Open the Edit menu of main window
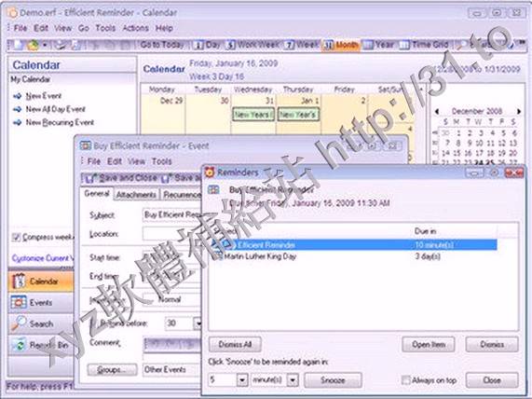532x399 pixels. (41, 28)
